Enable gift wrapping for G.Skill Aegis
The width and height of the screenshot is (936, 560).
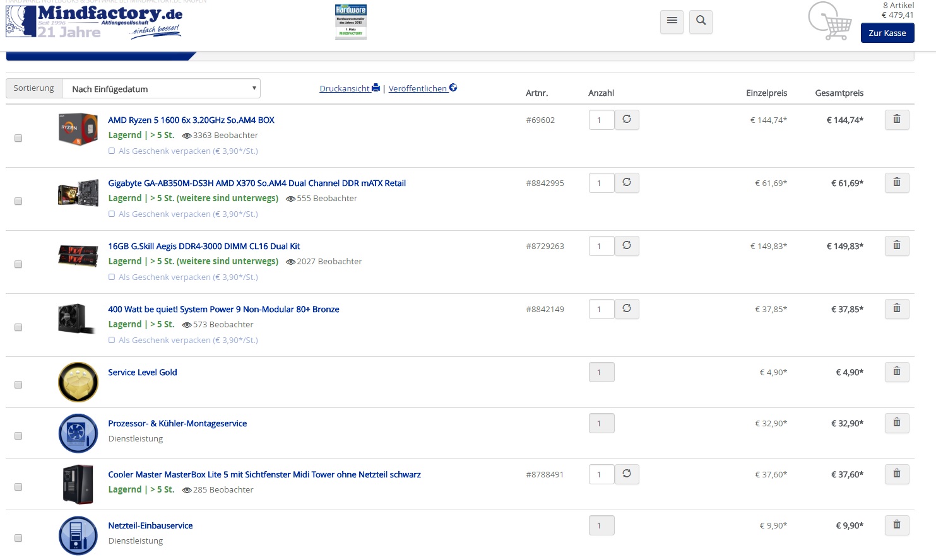pos(112,277)
